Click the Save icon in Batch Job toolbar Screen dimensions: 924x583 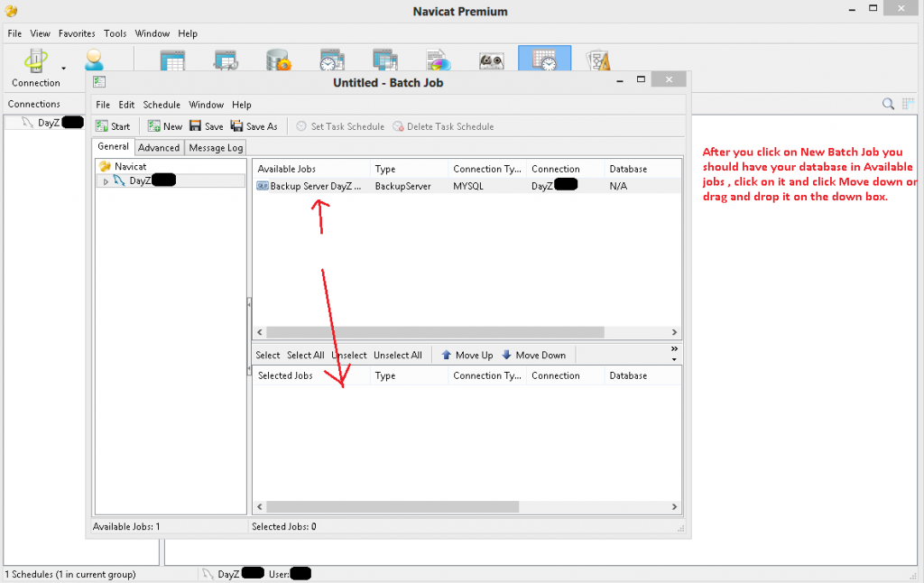click(x=195, y=126)
